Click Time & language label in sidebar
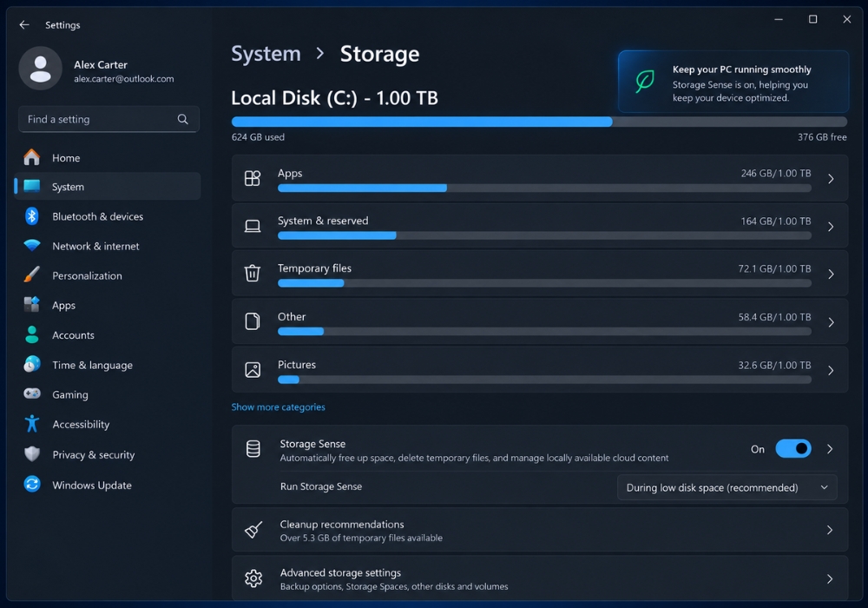Viewport: 868px width, 608px height. [93, 365]
